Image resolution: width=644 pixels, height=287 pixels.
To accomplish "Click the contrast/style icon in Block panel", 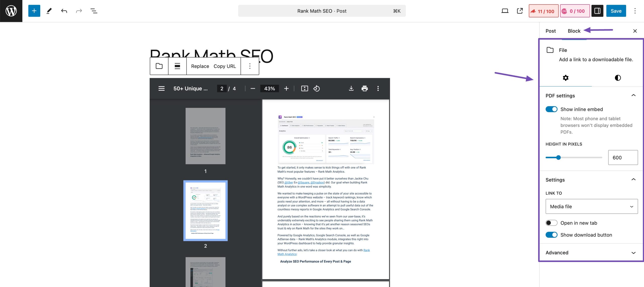I will coord(616,78).
